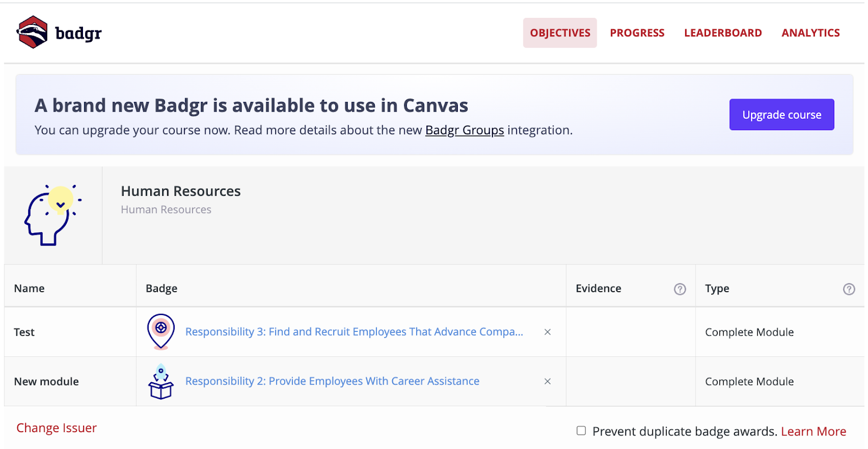Click the Change Issuer link
Image resolution: width=868 pixels, height=449 pixels.
(56, 428)
